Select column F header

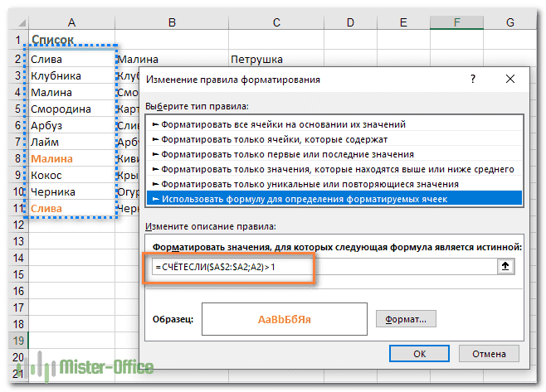(457, 22)
